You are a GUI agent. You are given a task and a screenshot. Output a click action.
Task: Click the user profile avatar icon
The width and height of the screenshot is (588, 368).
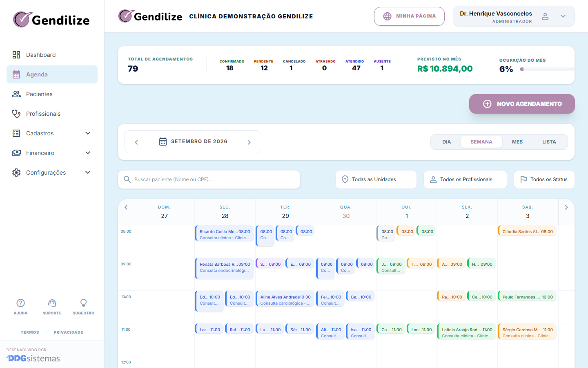point(545,16)
